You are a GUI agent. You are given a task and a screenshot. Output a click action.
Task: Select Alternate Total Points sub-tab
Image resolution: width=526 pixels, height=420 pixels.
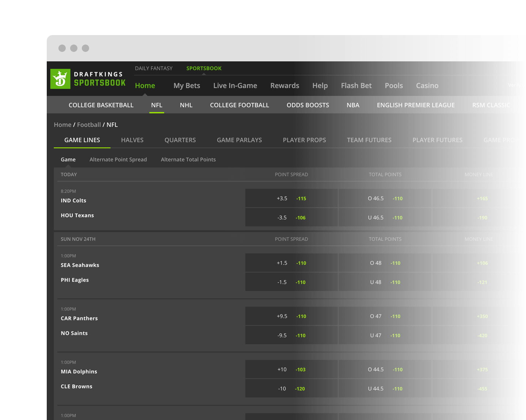click(x=188, y=160)
